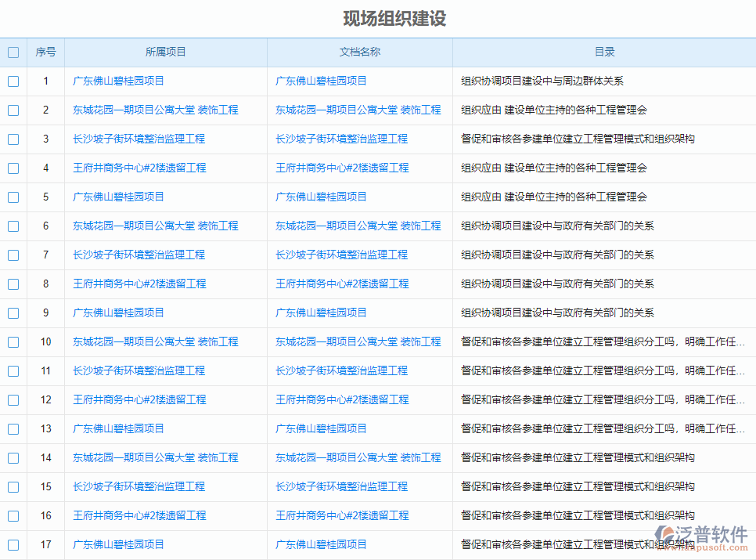
Task: Check the checkbox for row 13
Action: point(13,428)
